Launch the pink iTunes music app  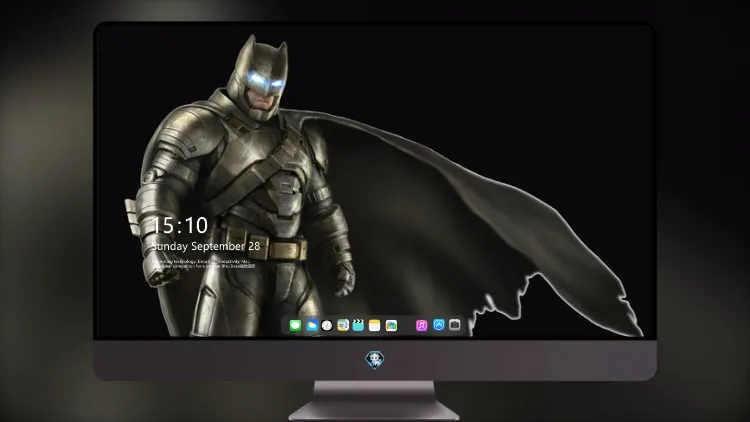(421, 326)
